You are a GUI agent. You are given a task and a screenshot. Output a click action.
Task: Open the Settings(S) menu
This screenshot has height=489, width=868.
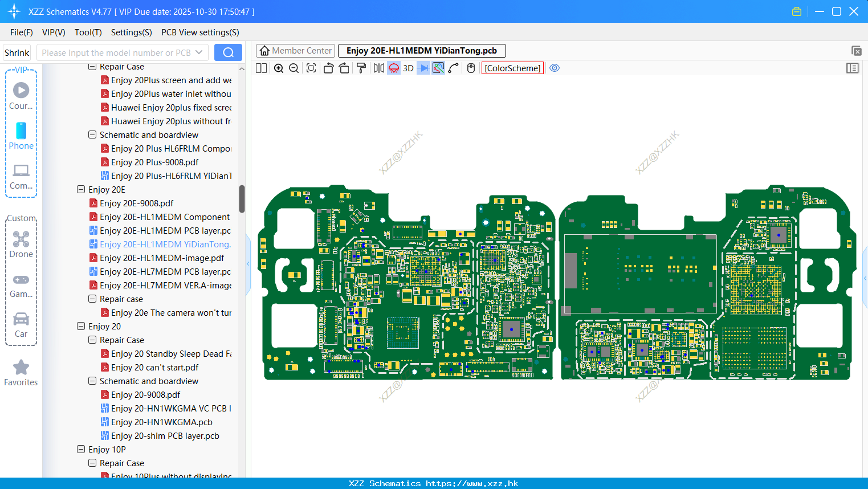[132, 32]
